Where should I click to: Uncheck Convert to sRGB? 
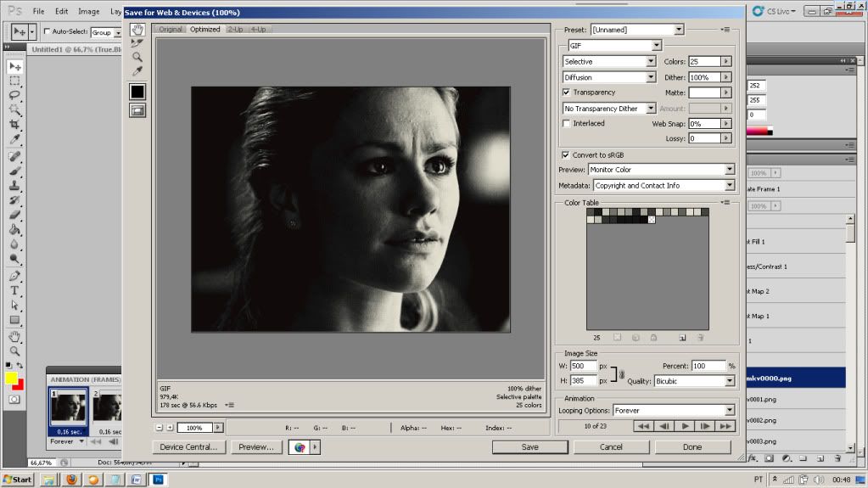point(567,155)
